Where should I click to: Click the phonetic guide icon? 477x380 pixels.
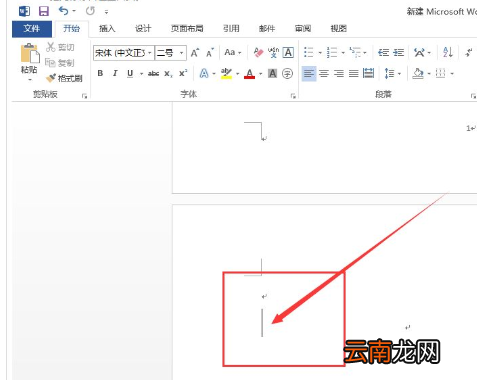(x=273, y=52)
